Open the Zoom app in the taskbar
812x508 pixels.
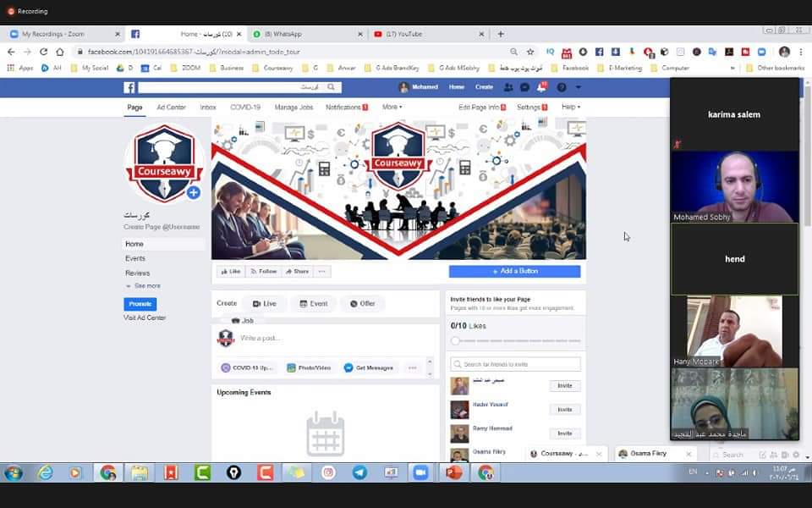point(421,472)
